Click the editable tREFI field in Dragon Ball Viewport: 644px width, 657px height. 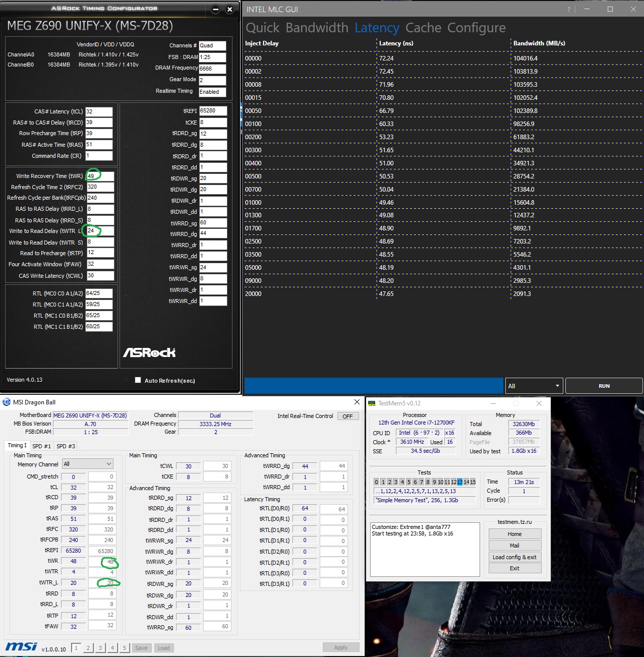[103, 551]
